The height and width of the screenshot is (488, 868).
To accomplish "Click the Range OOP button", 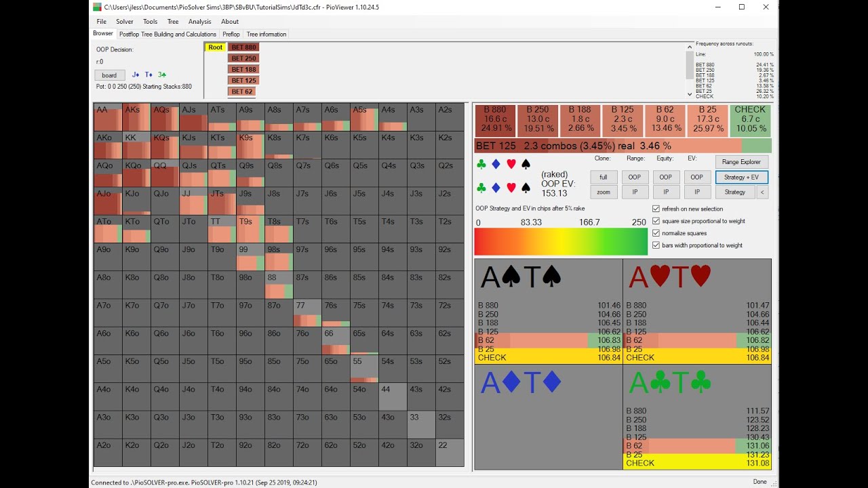I will coord(635,177).
